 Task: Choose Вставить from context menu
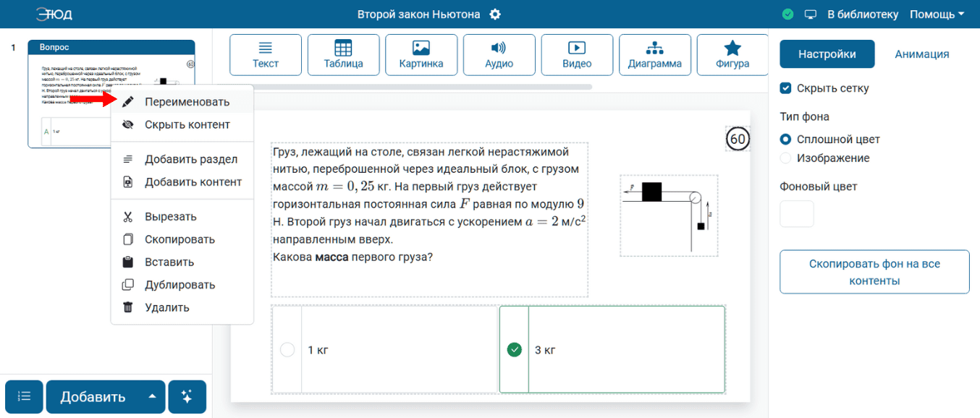pos(182,262)
